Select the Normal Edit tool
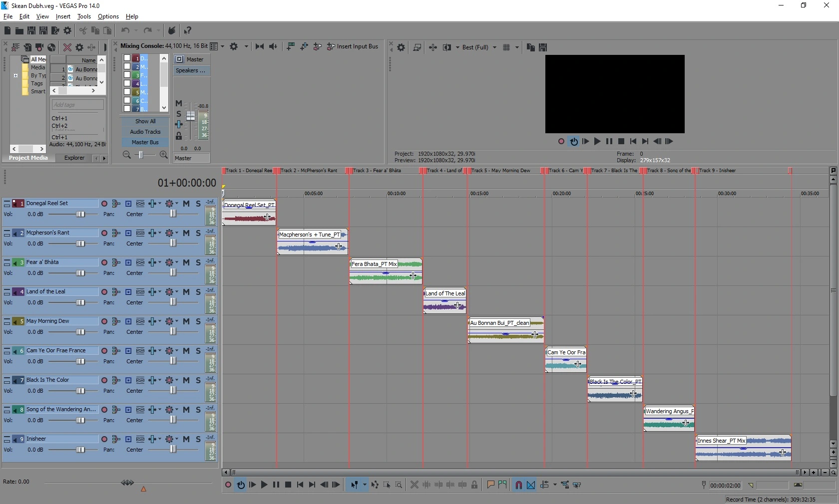This screenshot has height=504, width=839. [354, 485]
